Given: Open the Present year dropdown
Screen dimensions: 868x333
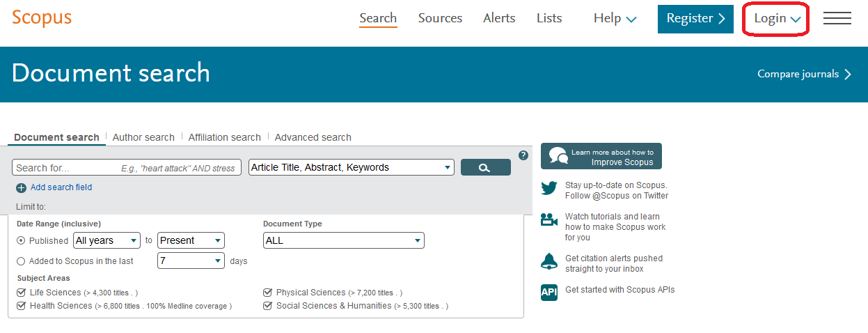Looking at the screenshot, I should 191,240.
